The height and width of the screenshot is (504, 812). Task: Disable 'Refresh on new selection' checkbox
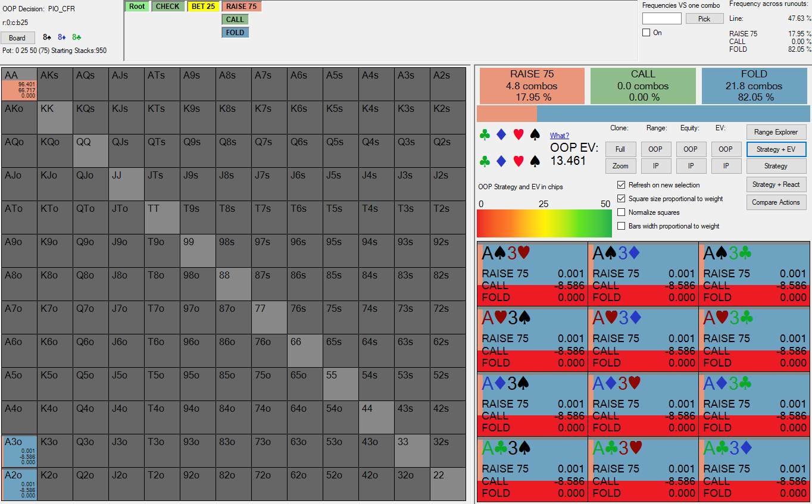pyautogui.click(x=622, y=185)
